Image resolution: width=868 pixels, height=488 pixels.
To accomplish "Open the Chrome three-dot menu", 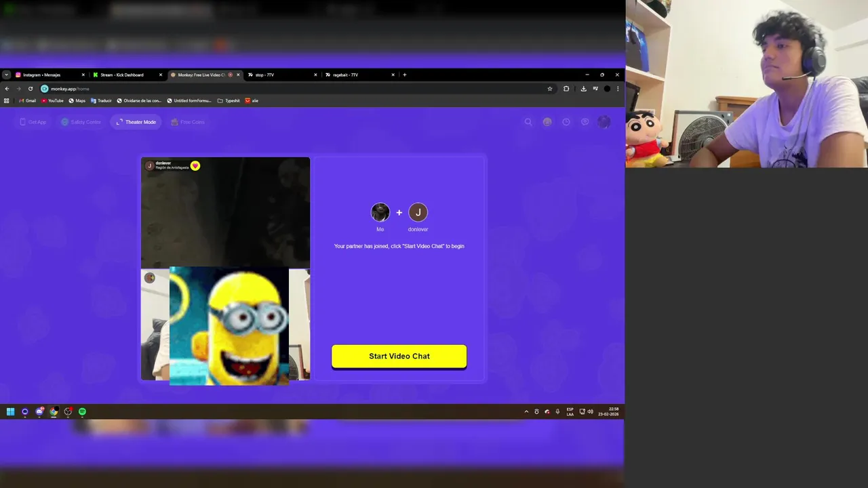I will [617, 89].
